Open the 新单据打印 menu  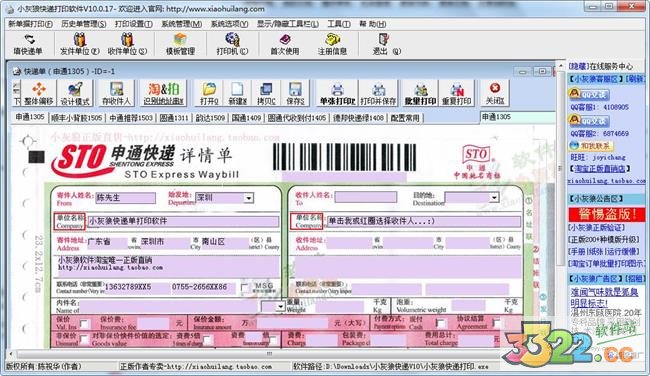point(30,24)
